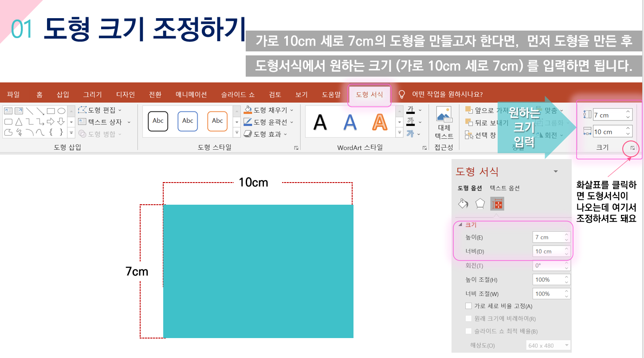Open Fill & Line icon in Format Shape pane
The height and width of the screenshot is (358, 644).
point(463,204)
